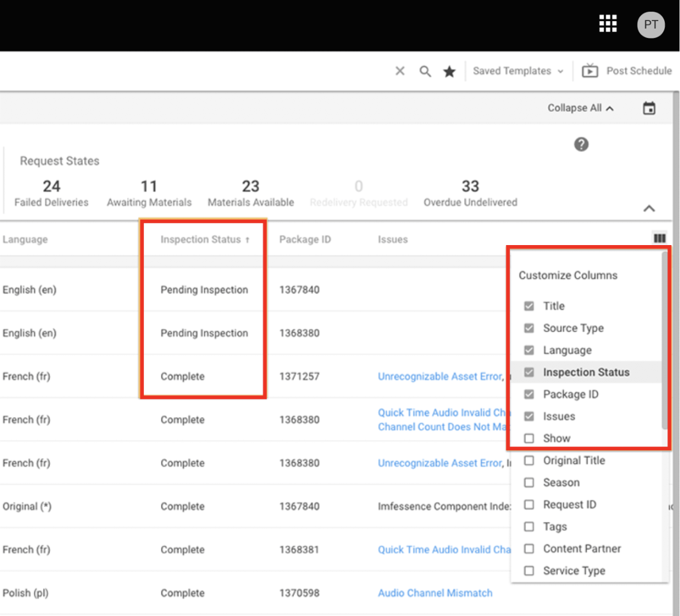The width and height of the screenshot is (680, 616).
Task: Open the Saved Templates dropdown
Action: 518,71
